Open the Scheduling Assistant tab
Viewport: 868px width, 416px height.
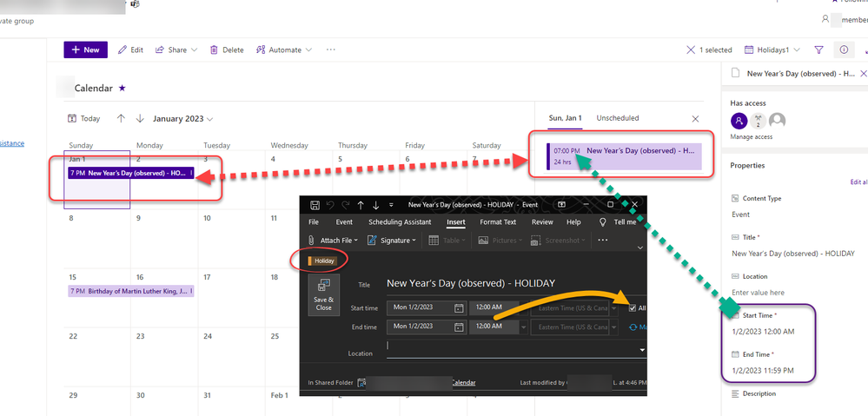click(x=400, y=221)
